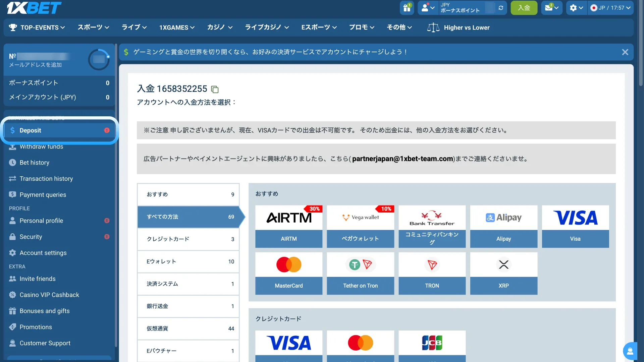
Task: Select the おすすめ payment category tab
Action: 188,194
